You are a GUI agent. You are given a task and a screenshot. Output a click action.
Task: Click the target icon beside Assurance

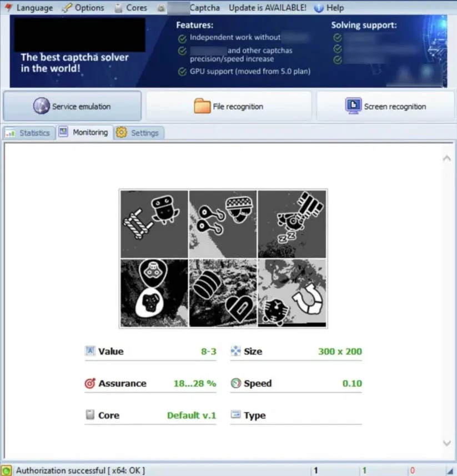pyautogui.click(x=90, y=383)
